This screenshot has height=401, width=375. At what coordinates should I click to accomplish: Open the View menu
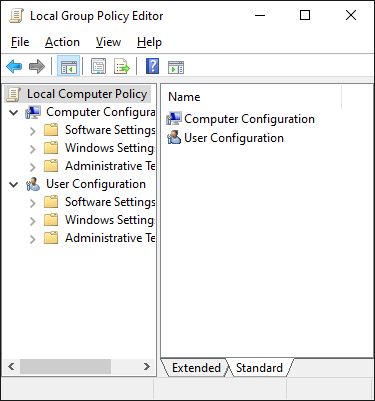pyautogui.click(x=108, y=42)
